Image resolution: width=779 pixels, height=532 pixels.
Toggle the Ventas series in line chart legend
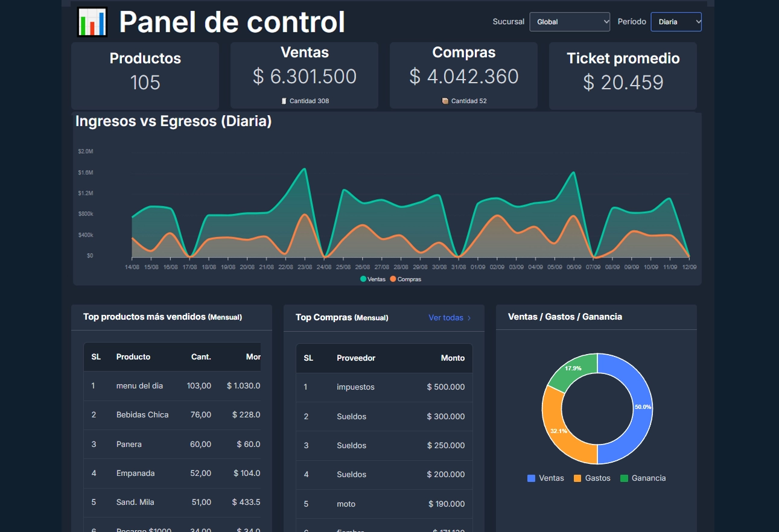coord(373,279)
